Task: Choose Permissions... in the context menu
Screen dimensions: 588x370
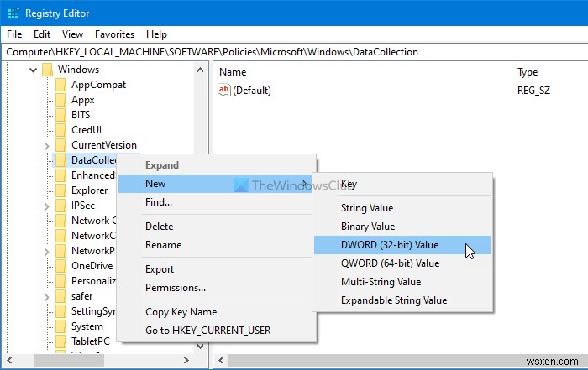Action: 217,288
